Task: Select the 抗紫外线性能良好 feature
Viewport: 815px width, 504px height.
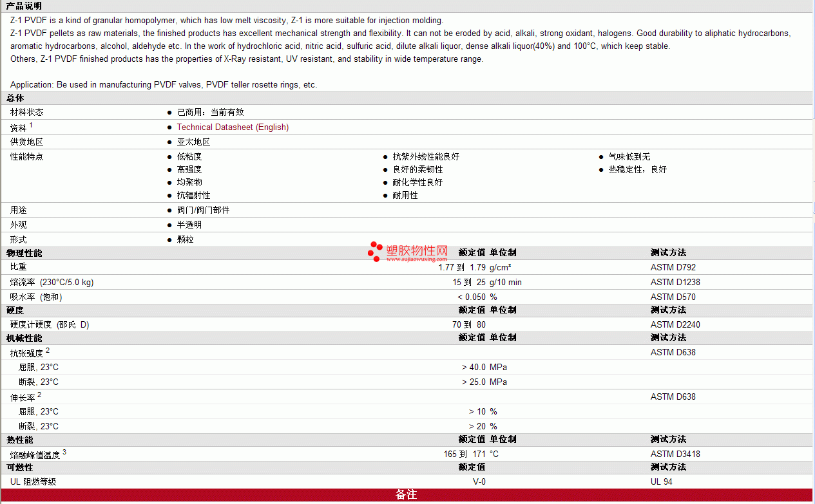Action: [x=426, y=156]
